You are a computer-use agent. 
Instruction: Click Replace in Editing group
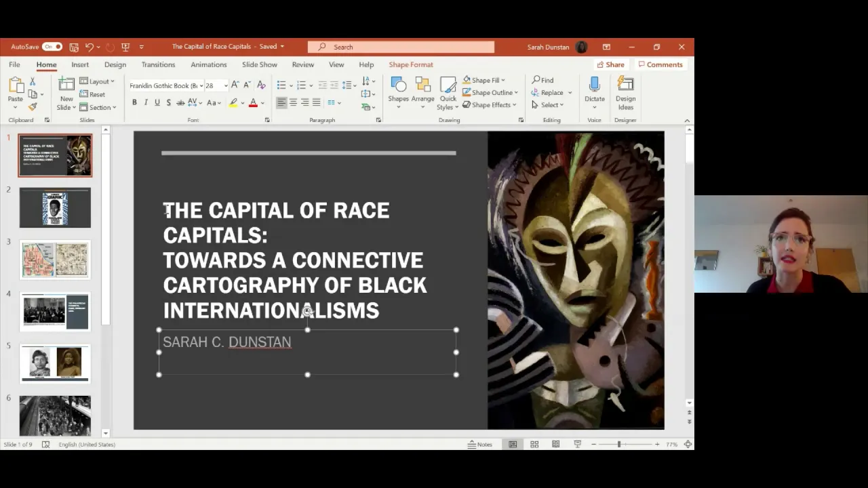(551, 92)
